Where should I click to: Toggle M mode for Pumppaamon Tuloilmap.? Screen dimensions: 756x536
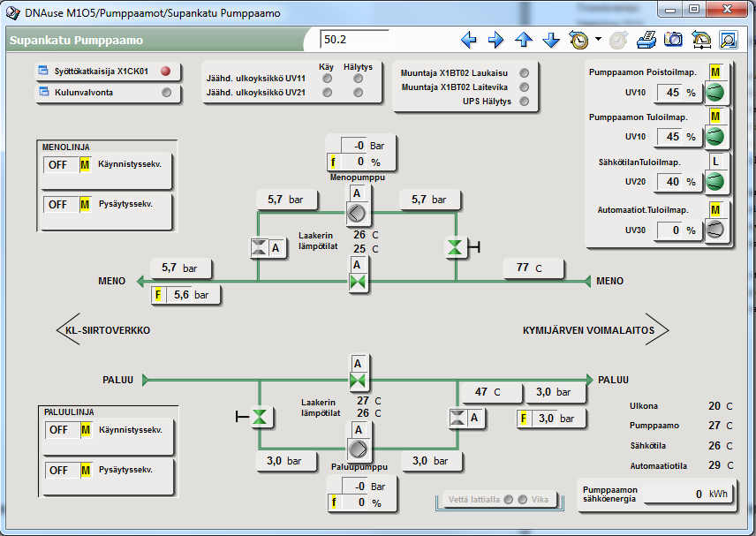715,117
